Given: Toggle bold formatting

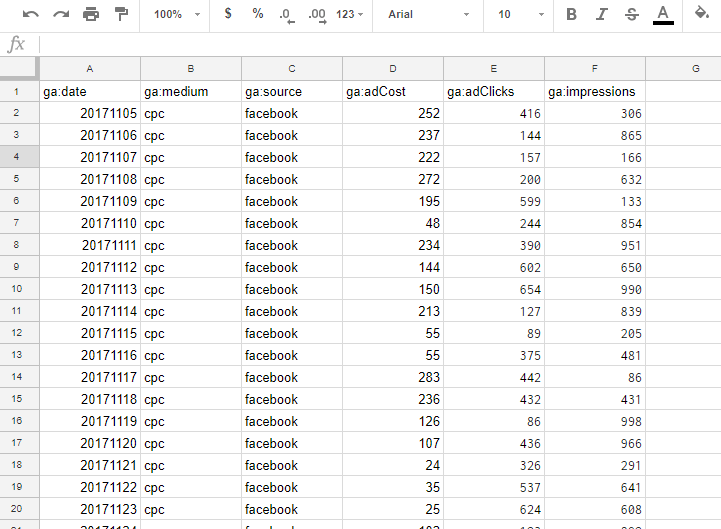Looking at the screenshot, I should coord(571,14).
